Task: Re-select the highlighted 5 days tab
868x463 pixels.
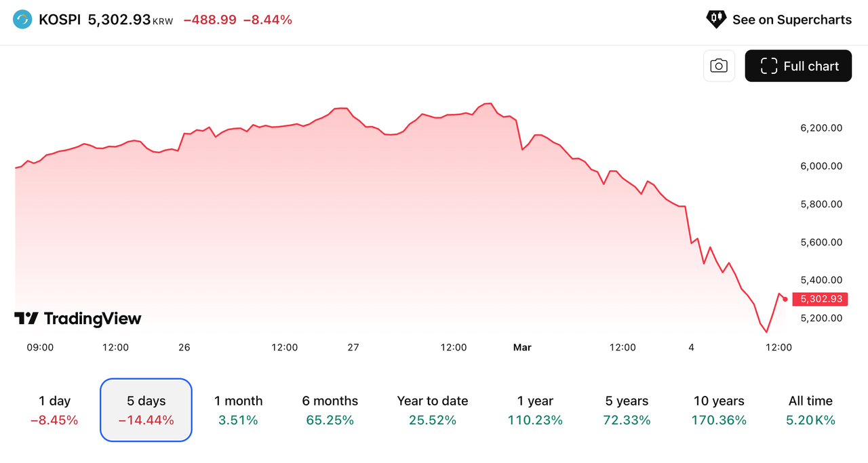Action: coord(146,409)
